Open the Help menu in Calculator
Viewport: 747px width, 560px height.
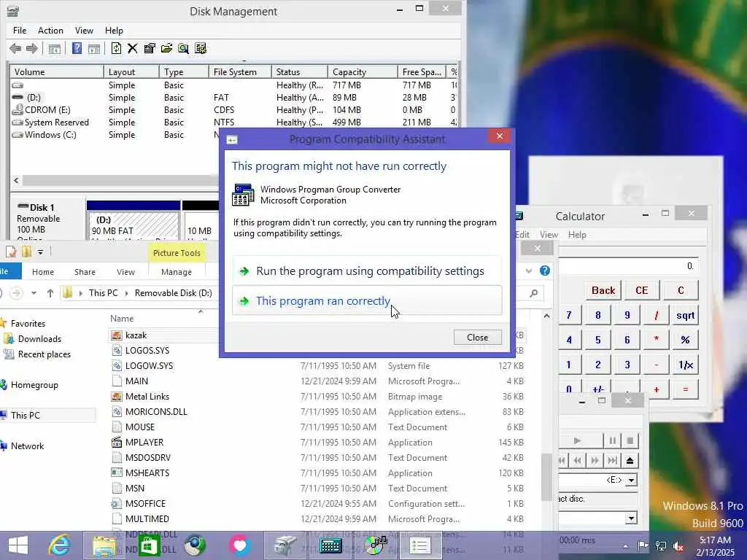click(x=577, y=235)
